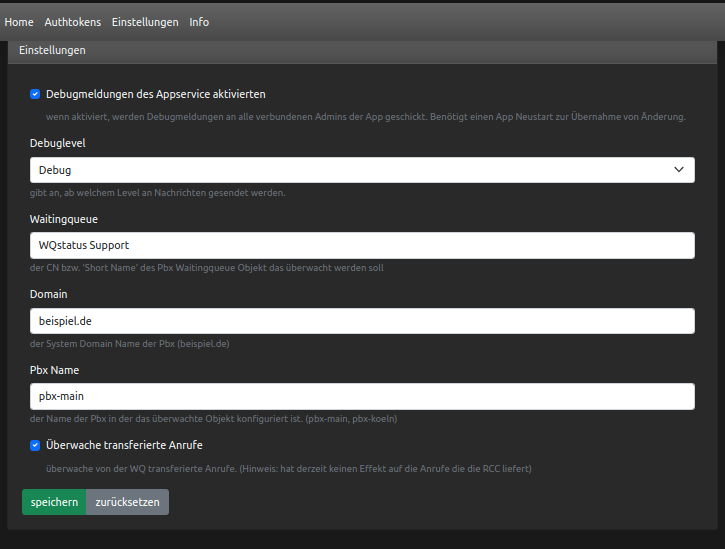
Task: Open the Einstellungen menu item
Action: pos(145,22)
